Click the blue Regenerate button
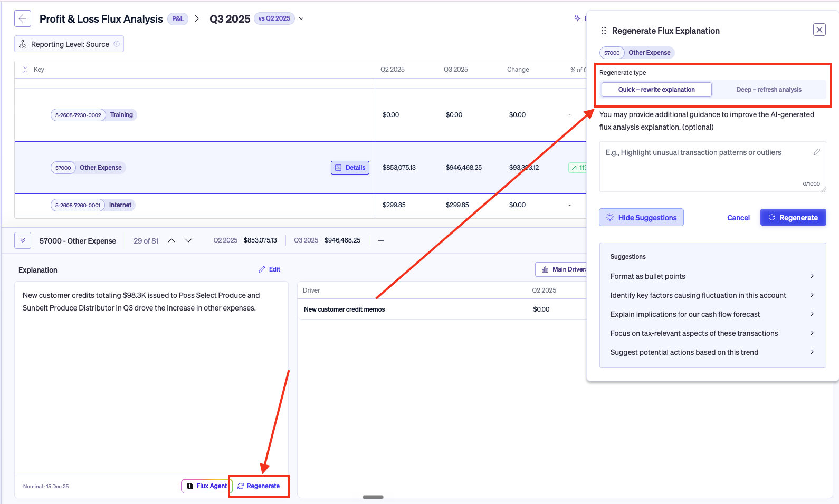Image resolution: width=839 pixels, height=504 pixels. click(793, 218)
